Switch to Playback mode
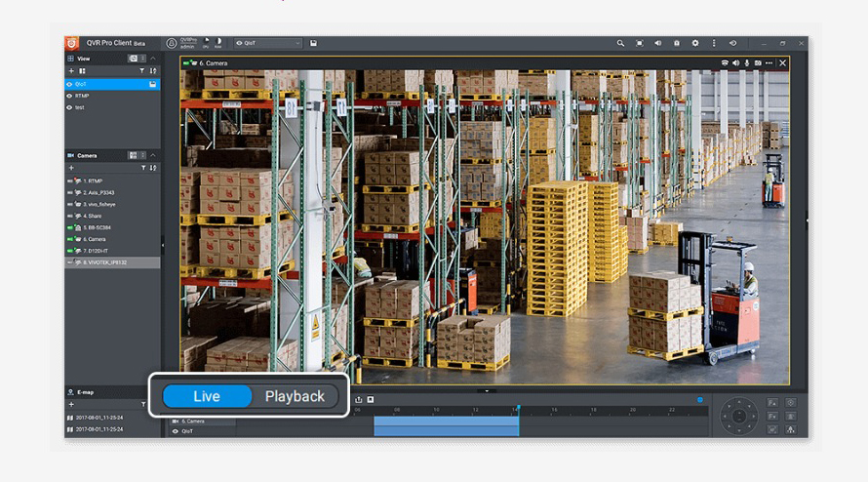The height and width of the screenshot is (482, 868). [295, 396]
